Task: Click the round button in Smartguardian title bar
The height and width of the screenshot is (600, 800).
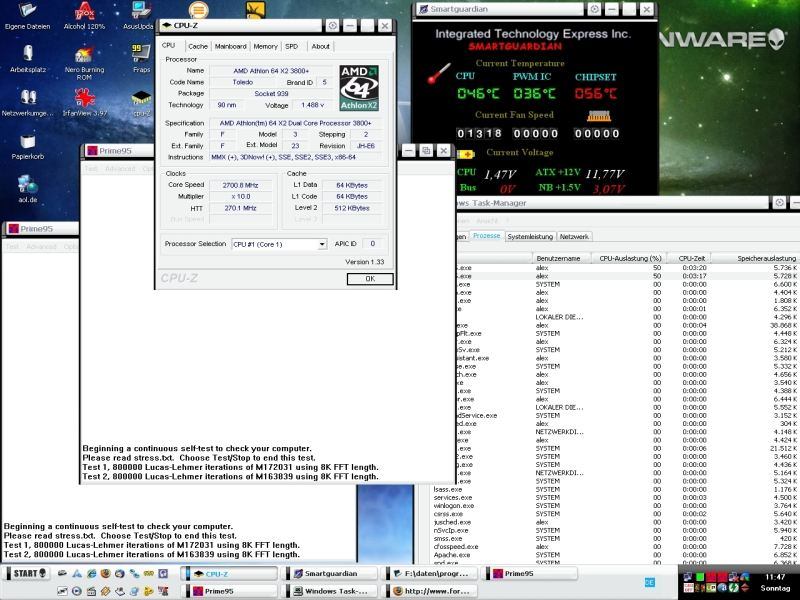Action: 594,9
